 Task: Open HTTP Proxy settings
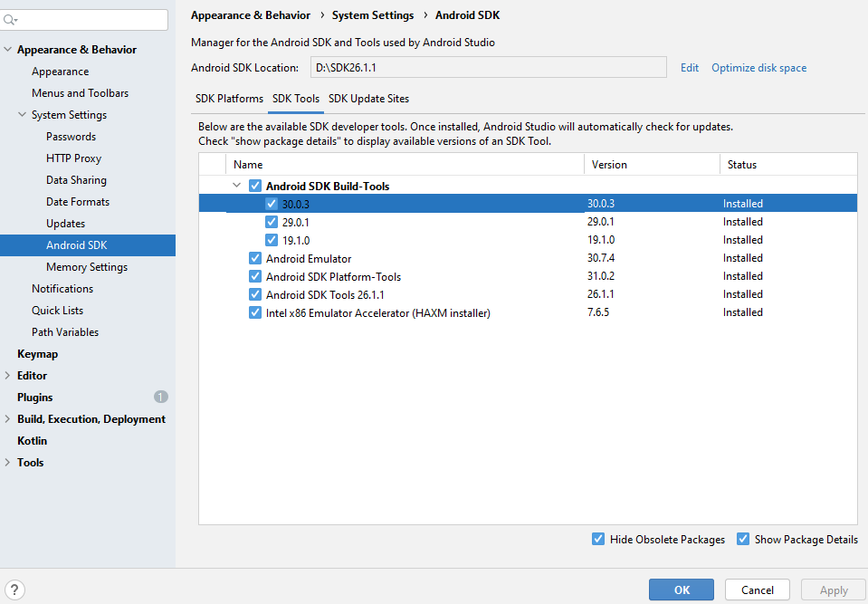click(73, 158)
